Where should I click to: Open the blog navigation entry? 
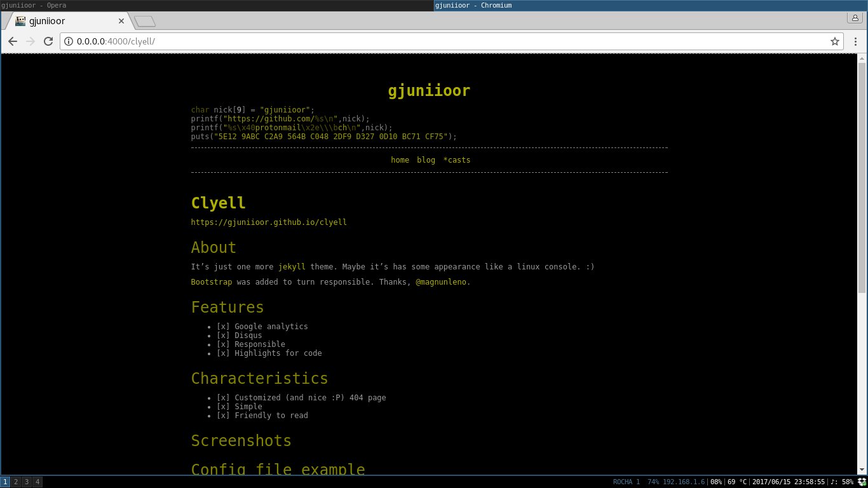426,159
